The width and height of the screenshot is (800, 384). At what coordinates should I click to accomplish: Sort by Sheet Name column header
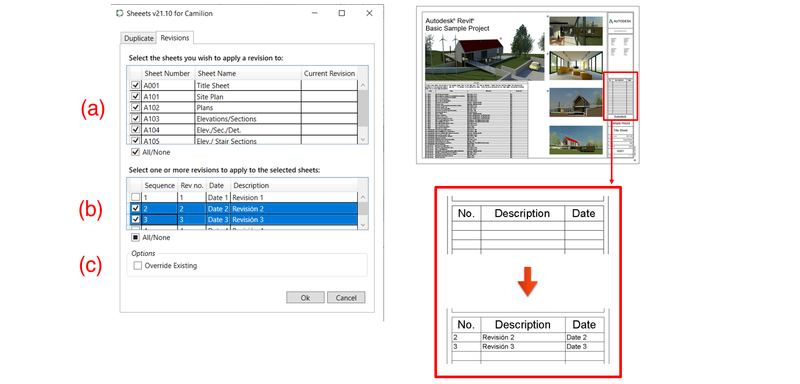click(x=247, y=73)
